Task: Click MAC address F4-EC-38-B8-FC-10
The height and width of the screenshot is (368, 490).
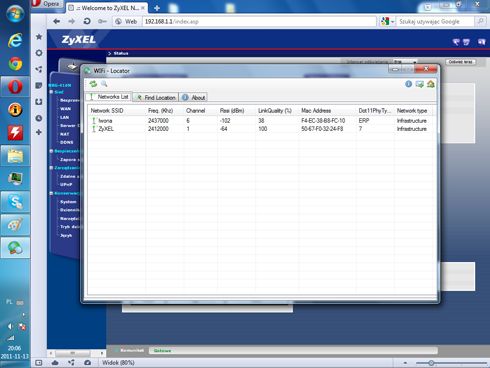Action: 323,120
